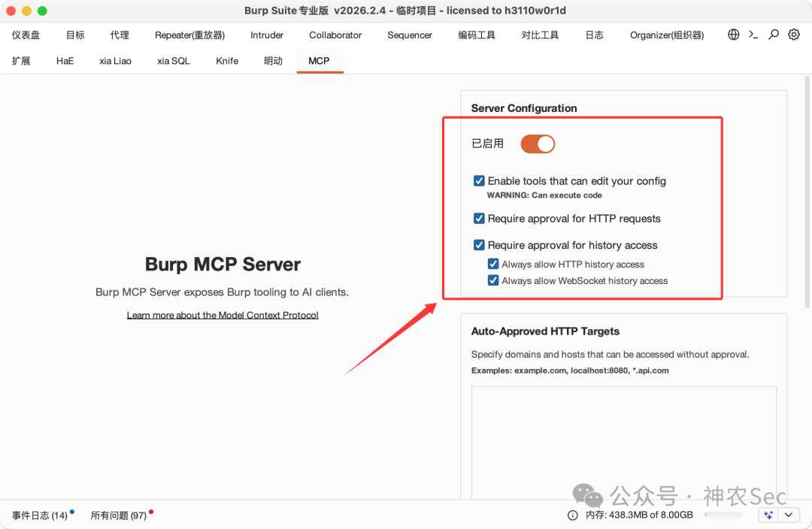Toggle the 已启用 server switch
812x529 pixels.
[538, 144]
